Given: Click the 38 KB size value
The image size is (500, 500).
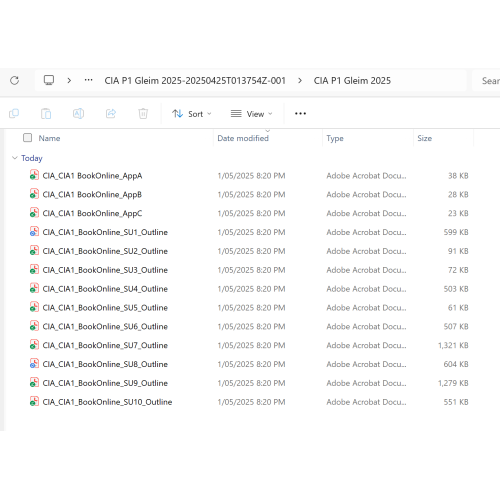Looking at the screenshot, I should click(x=458, y=176).
